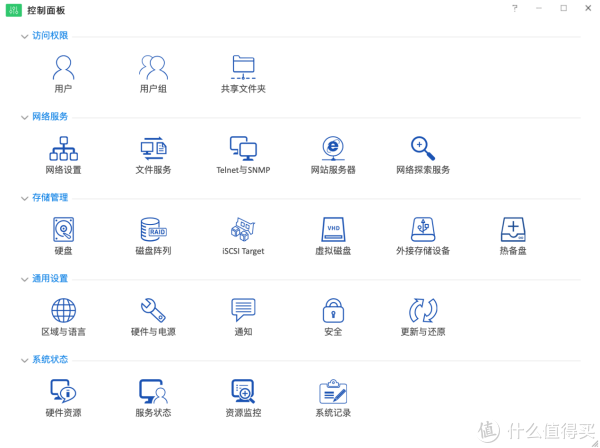The height and width of the screenshot is (448, 600).
Task: Open the 用户组 user groups icon
Action: [x=153, y=68]
